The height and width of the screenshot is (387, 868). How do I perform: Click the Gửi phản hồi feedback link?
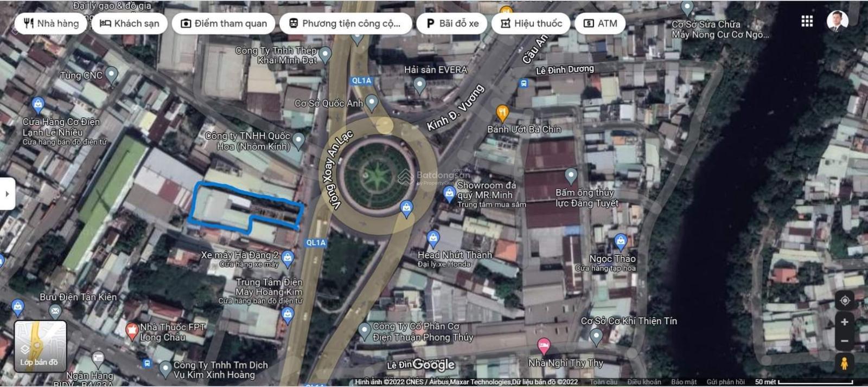click(x=725, y=382)
